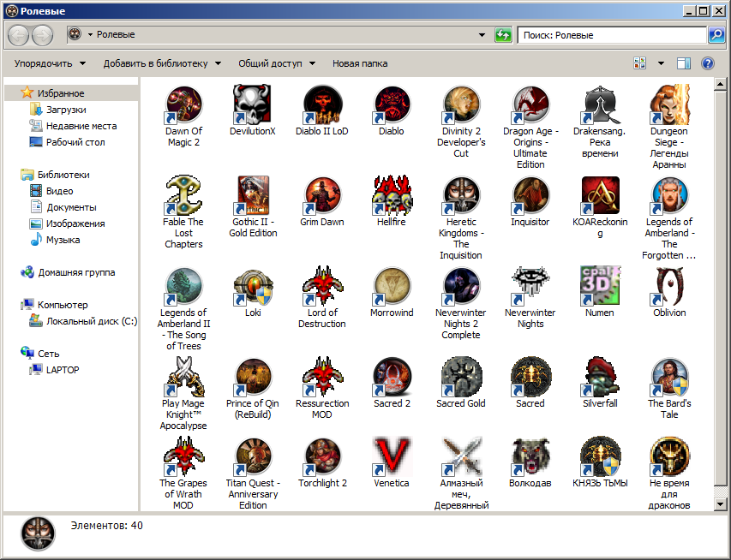
Task: Click the Новая папка button
Action: [360, 63]
